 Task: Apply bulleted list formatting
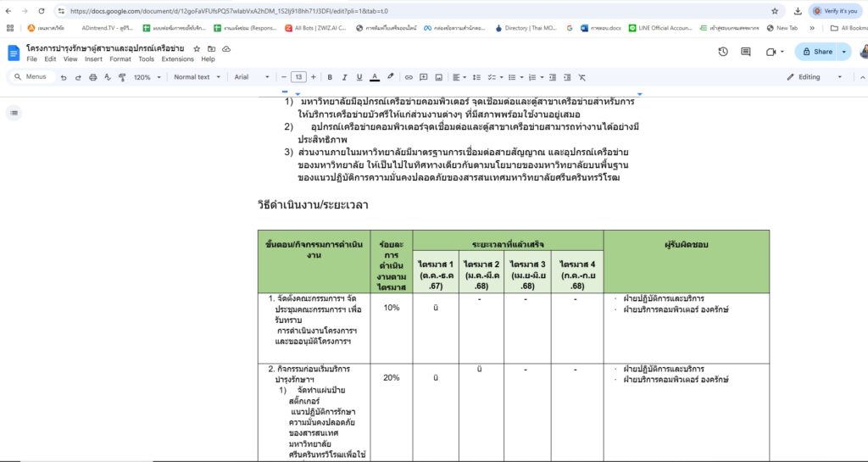coord(512,77)
